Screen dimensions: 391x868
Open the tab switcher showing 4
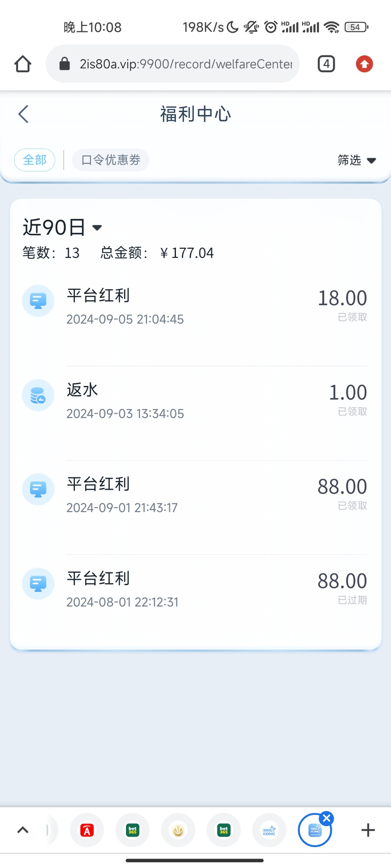(326, 64)
